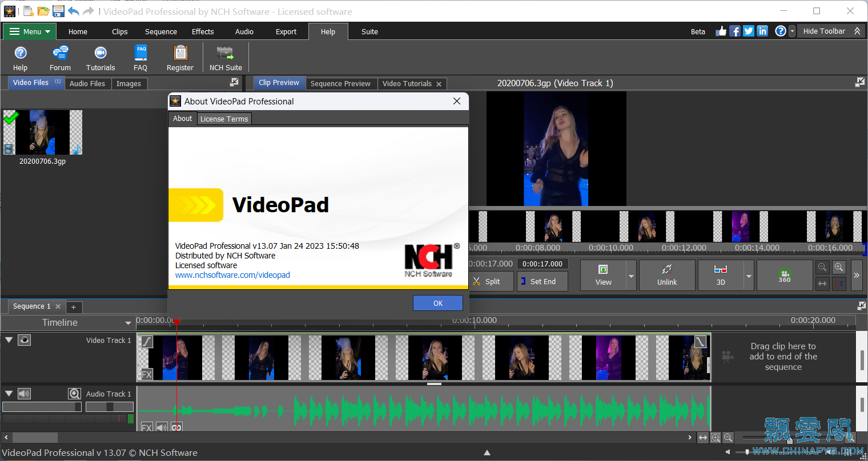Open the Menu dropdown
The width and height of the screenshot is (868, 461).
click(x=30, y=31)
